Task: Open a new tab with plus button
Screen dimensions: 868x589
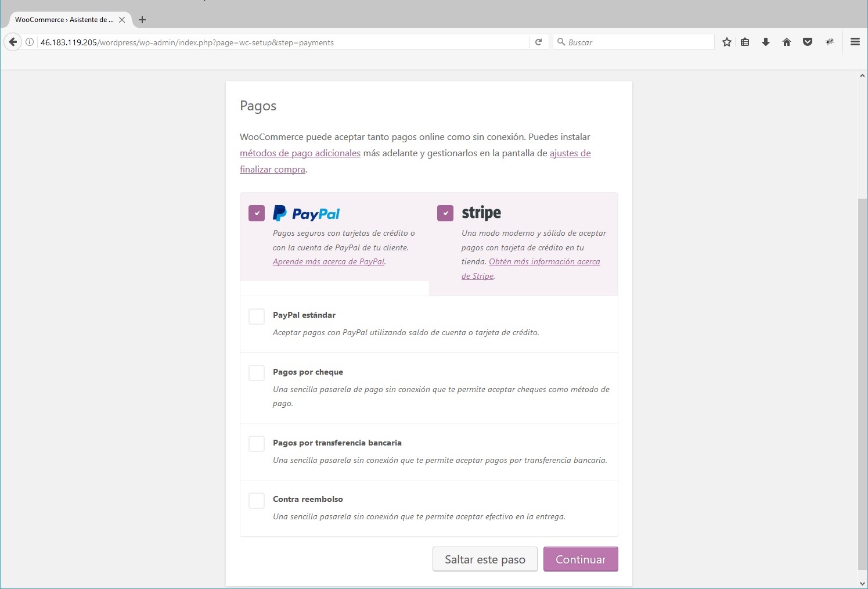Action: (x=142, y=20)
